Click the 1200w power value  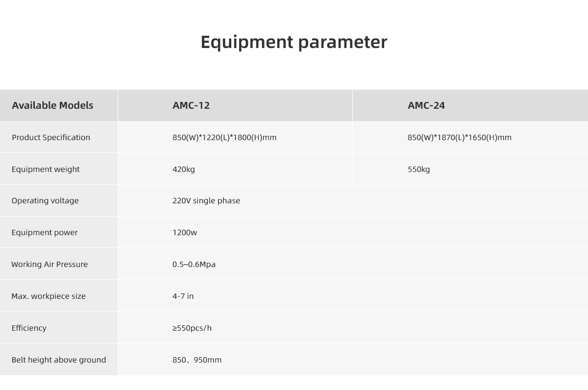[x=185, y=232]
